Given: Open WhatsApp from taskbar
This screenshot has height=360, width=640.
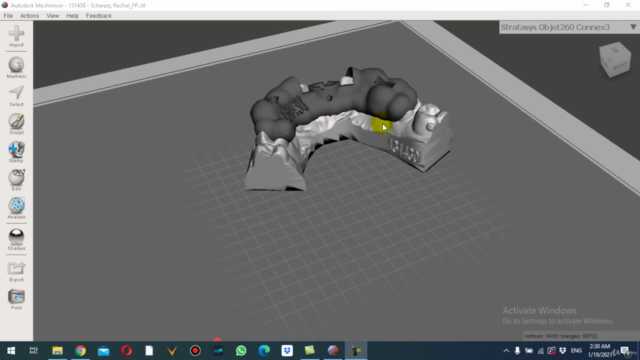Looking at the screenshot, I should [241, 351].
